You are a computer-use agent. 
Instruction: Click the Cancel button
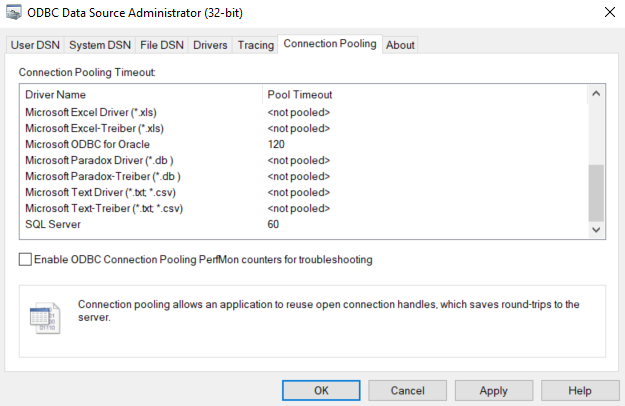click(407, 390)
